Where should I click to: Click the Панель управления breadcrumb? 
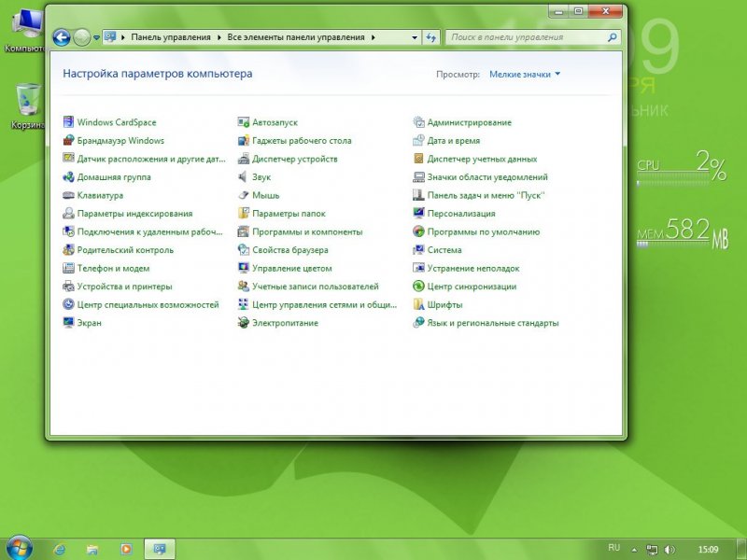point(171,37)
